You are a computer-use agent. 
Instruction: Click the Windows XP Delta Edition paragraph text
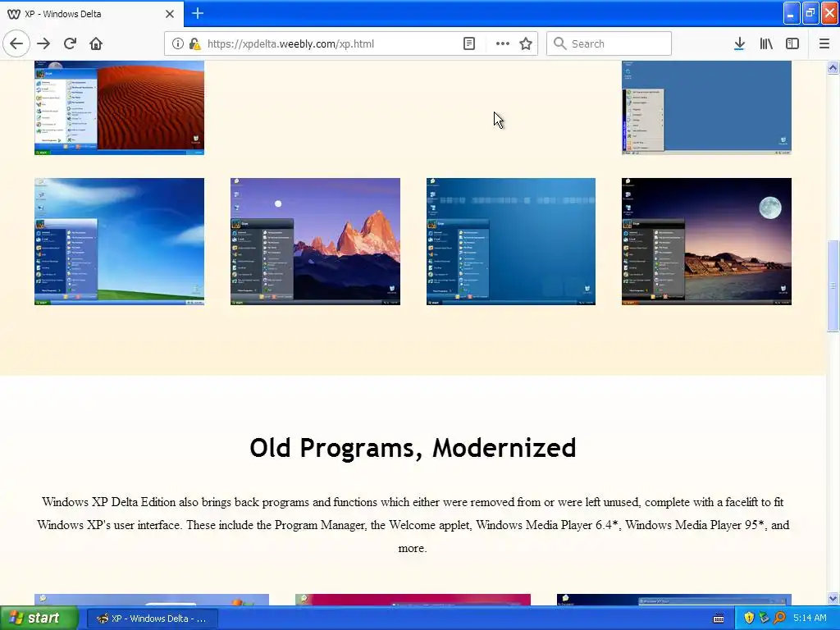(413, 525)
